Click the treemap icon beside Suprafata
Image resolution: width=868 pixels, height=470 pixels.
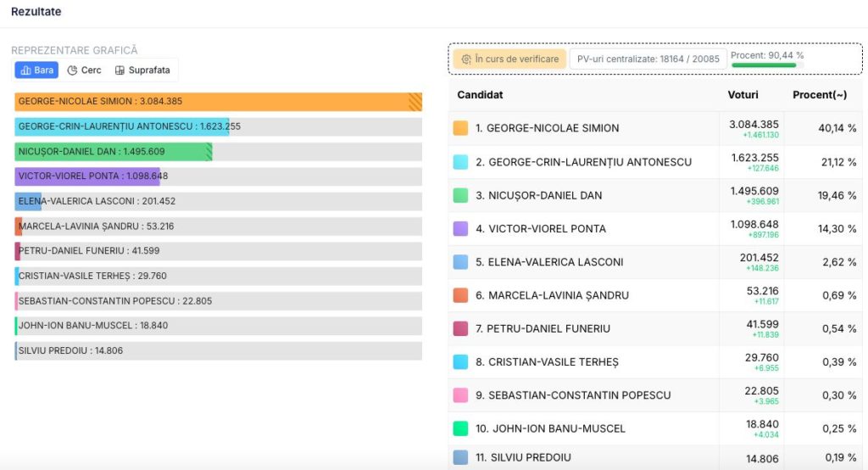click(120, 70)
